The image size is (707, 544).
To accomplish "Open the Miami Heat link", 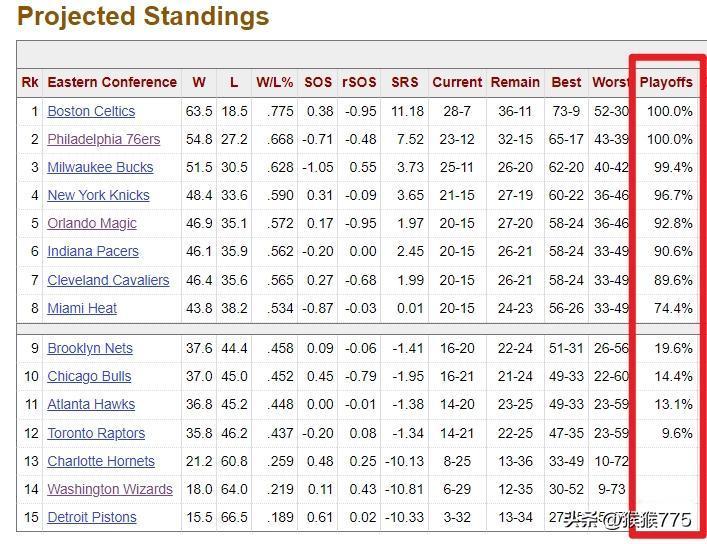I will pyautogui.click(x=82, y=308).
